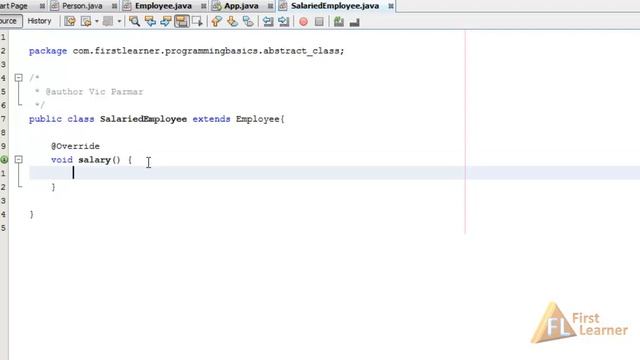The height and width of the screenshot is (360, 640).
Task: Collapse the author comment block fold
Action: [18, 78]
